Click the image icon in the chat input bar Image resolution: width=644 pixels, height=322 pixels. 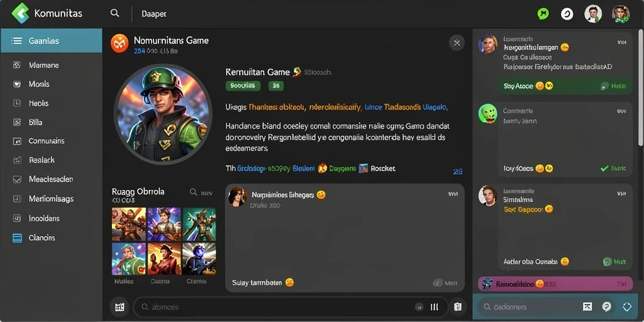click(587, 307)
